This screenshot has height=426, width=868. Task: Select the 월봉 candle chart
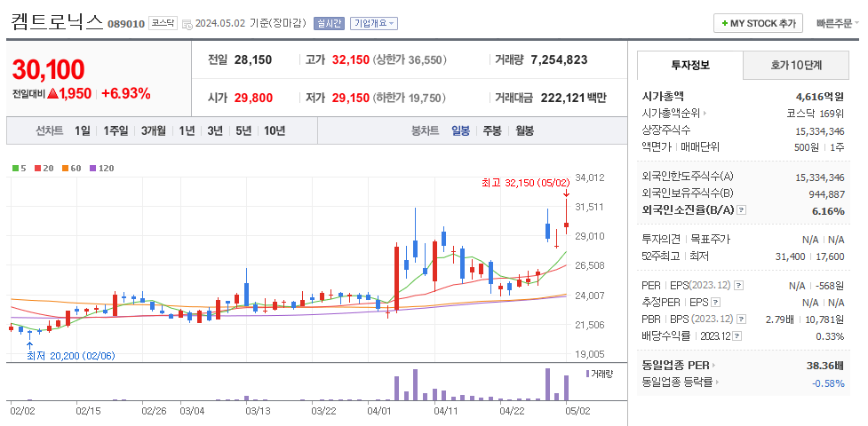(525, 131)
